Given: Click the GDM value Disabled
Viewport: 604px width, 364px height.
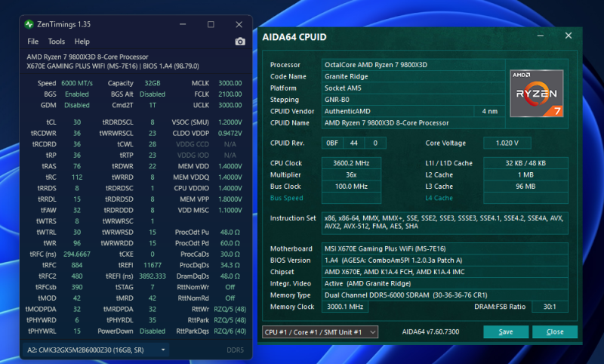Looking at the screenshot, I should tap(77, 105).
